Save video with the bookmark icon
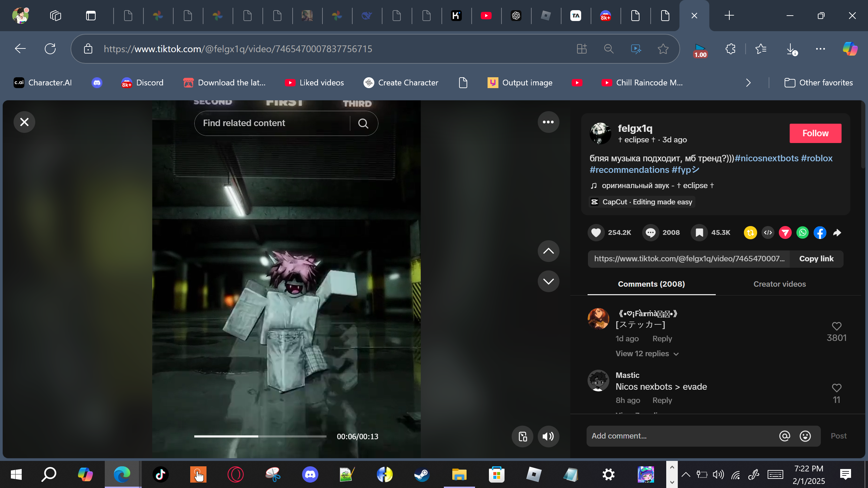Screen dimensions: 868x488 point(699,232)
